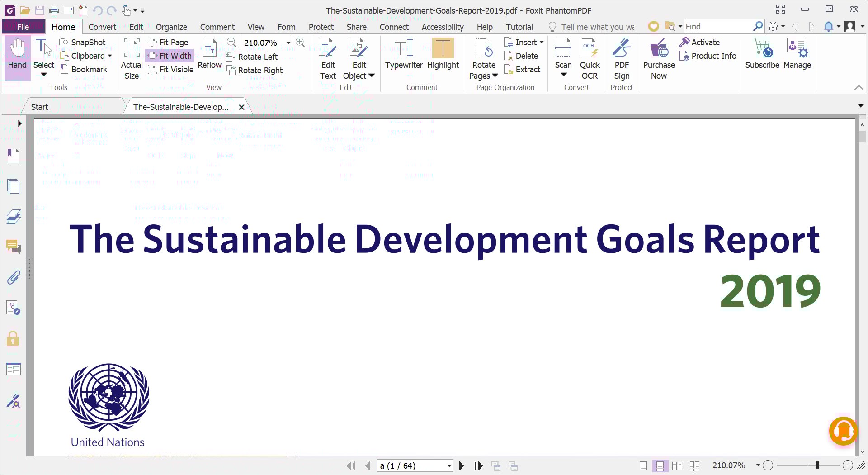Viewport: 868px width, 475px height.
Task: Click Subscribe
Action: (762, 54)
